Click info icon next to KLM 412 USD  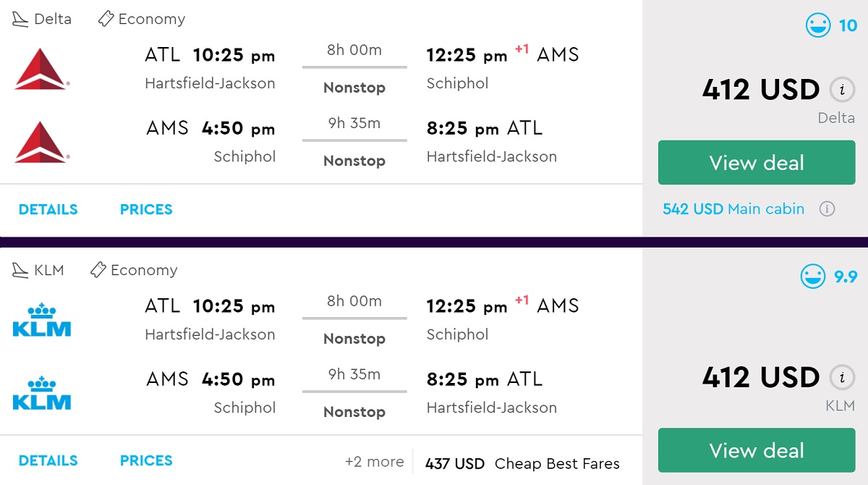pos(841,378)
